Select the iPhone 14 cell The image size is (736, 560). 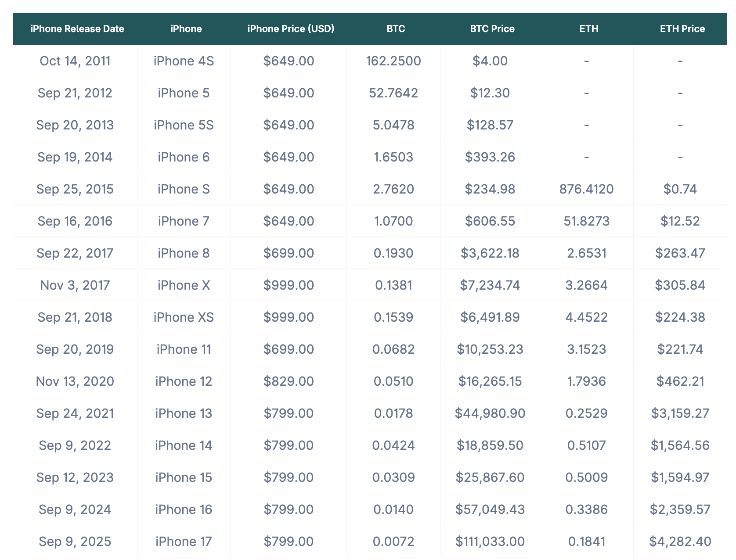[184, 445]
